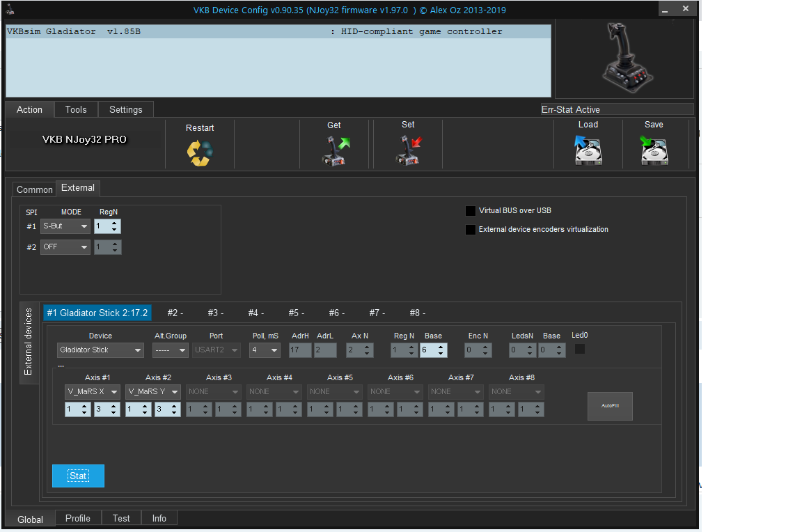Select the Profile bottom tab
The height and width of the screenshot is (532, 802).
click(x=78, y=518)
